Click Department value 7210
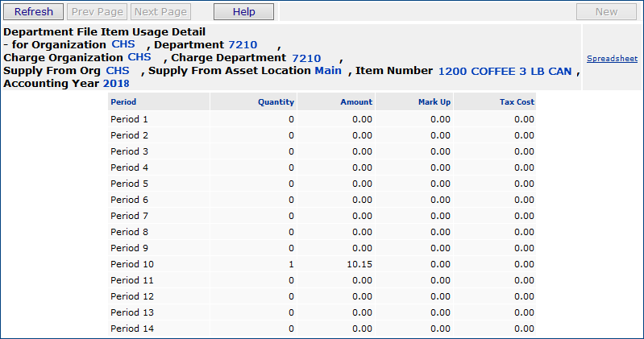The width and height of the screenshot is (644, 339). point(243,45)
